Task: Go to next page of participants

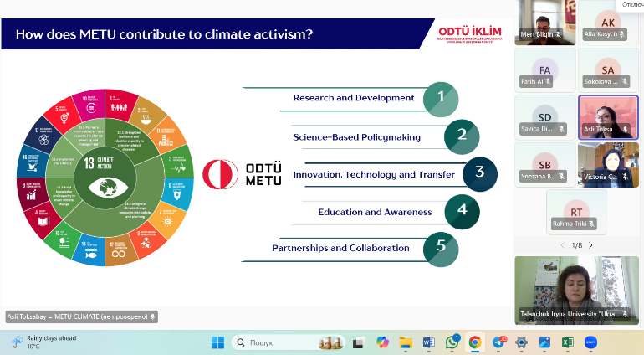Action: pyautogui.click(x=590, y=245)
